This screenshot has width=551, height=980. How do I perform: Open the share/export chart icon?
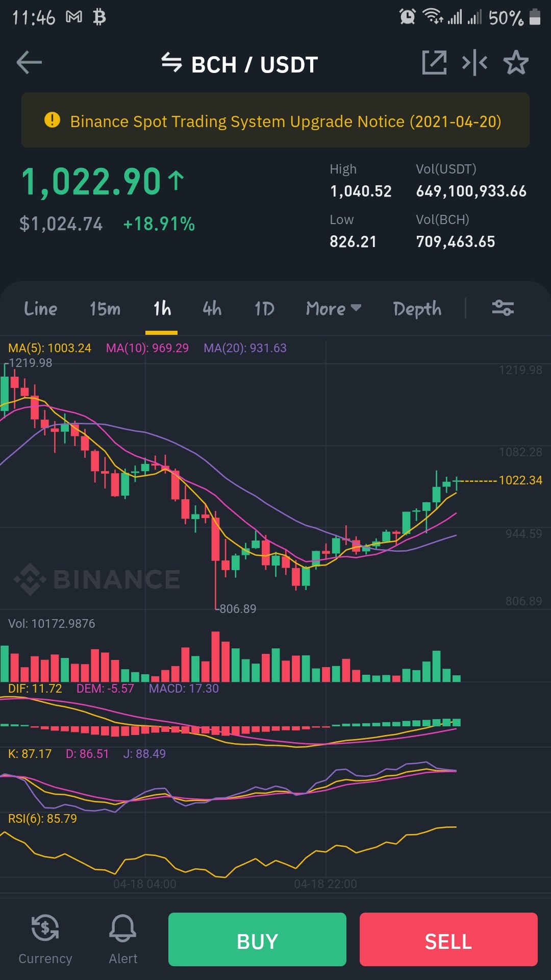tap(434, 63)
